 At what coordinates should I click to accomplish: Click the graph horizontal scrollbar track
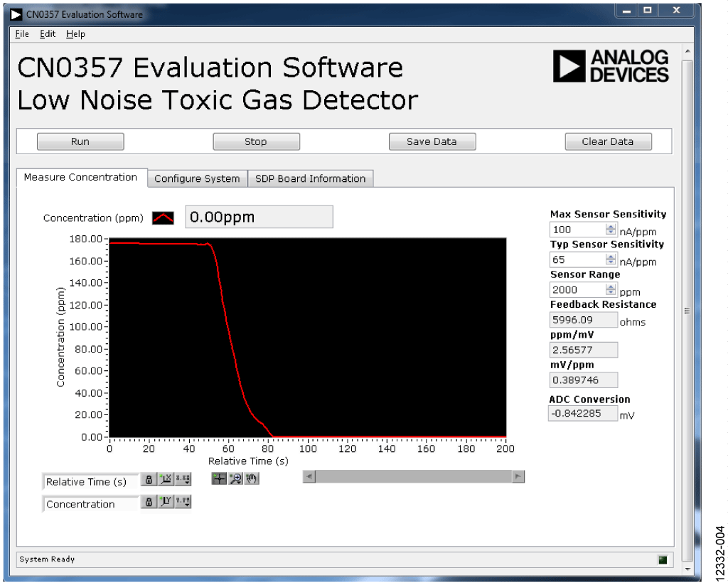[414, 476]
